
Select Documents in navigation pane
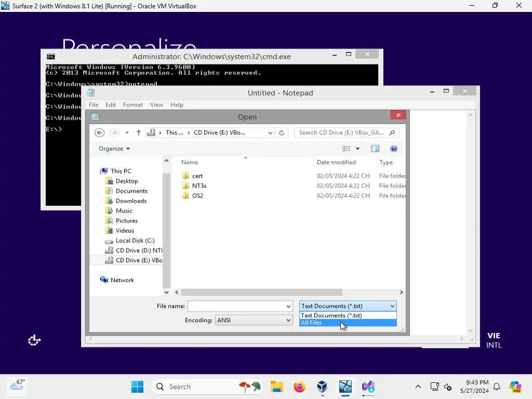tap(131, 191)
